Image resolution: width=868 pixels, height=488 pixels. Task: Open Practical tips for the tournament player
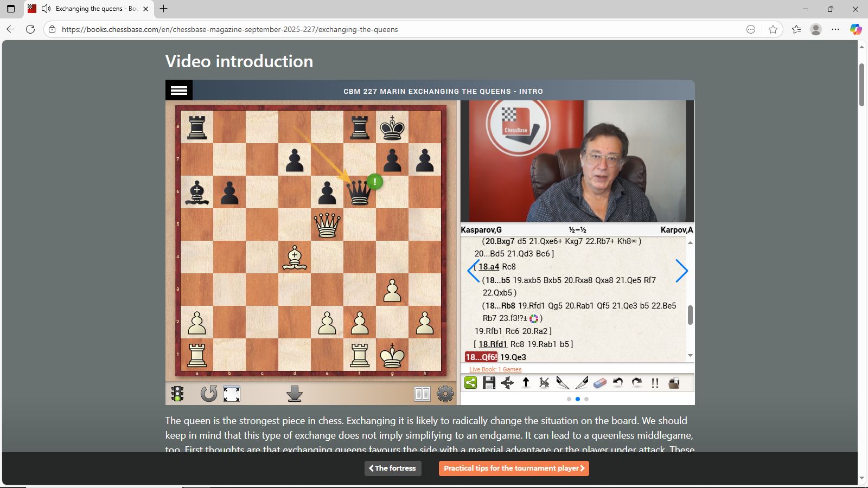pos(514,468)
